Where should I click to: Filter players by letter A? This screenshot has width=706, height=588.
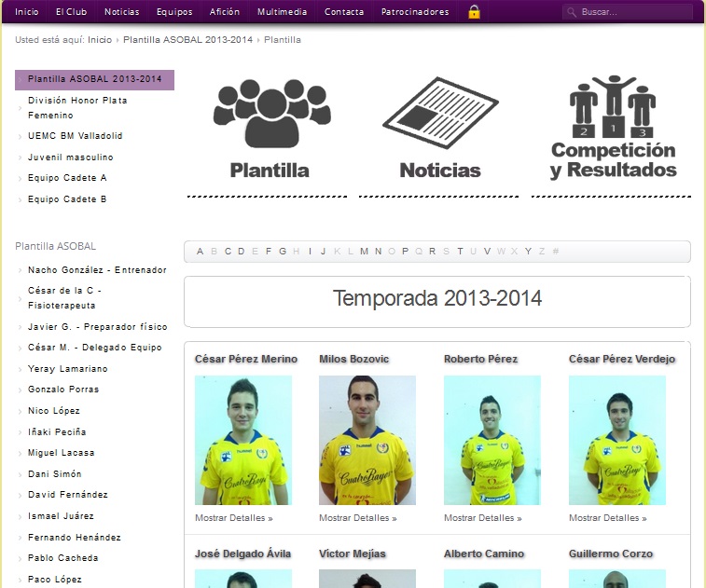[x=200, y=251]
